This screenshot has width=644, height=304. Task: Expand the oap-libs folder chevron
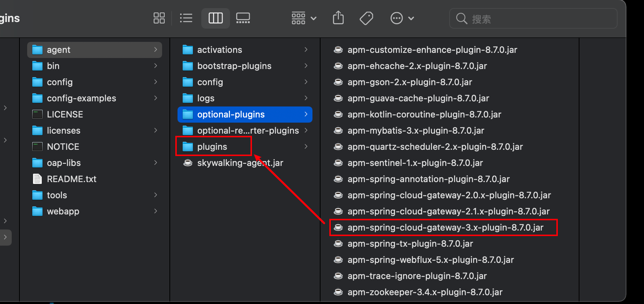(x=155, y=163)
